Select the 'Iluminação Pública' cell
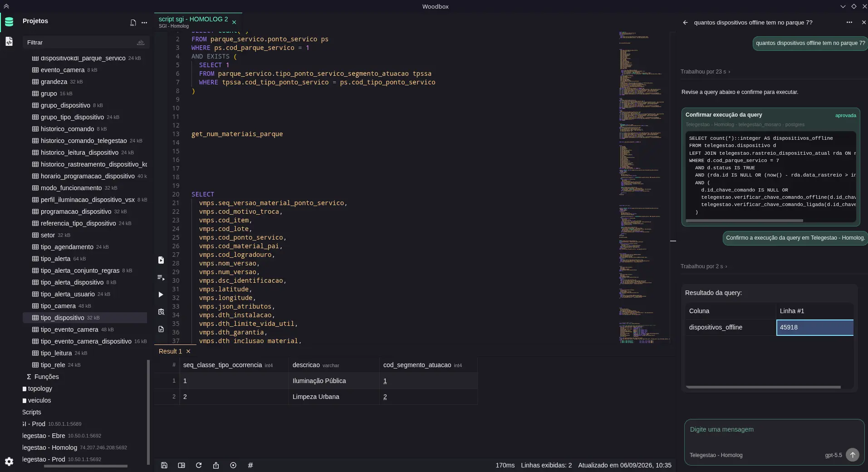Viewport: 868px width, 472px height. tap(334, 381)
